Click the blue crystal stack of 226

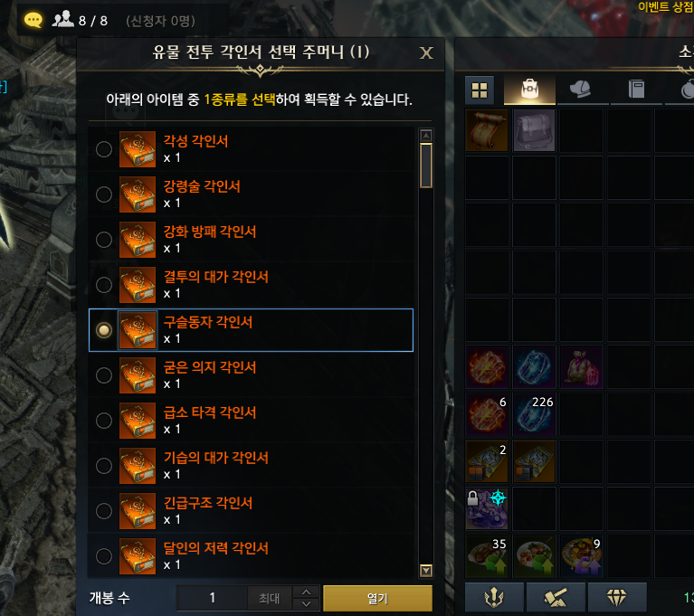point(534,414)
